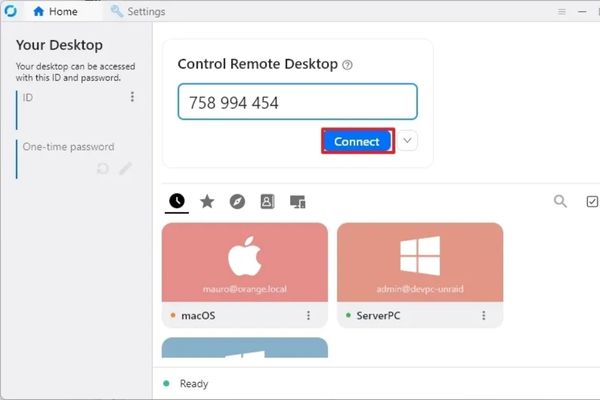Open the macOS card's three-dot menu
Screen dimensions: 600x400
coord(308,315)
